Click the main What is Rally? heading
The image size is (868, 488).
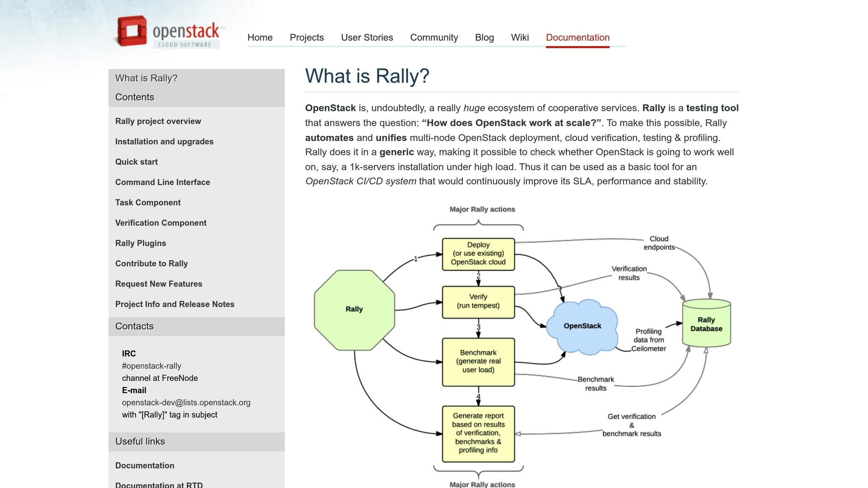[x=367, y=76]
